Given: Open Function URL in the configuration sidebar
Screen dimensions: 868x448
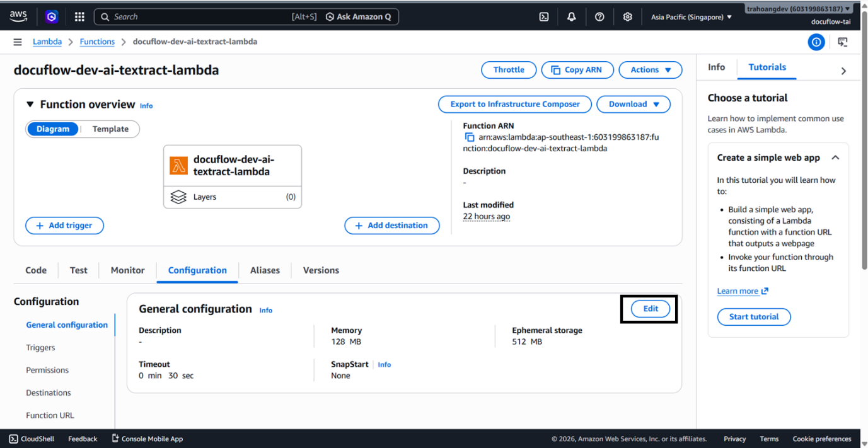Looking at the screenshot, I should pyautogui.click(x=50, y=416).
